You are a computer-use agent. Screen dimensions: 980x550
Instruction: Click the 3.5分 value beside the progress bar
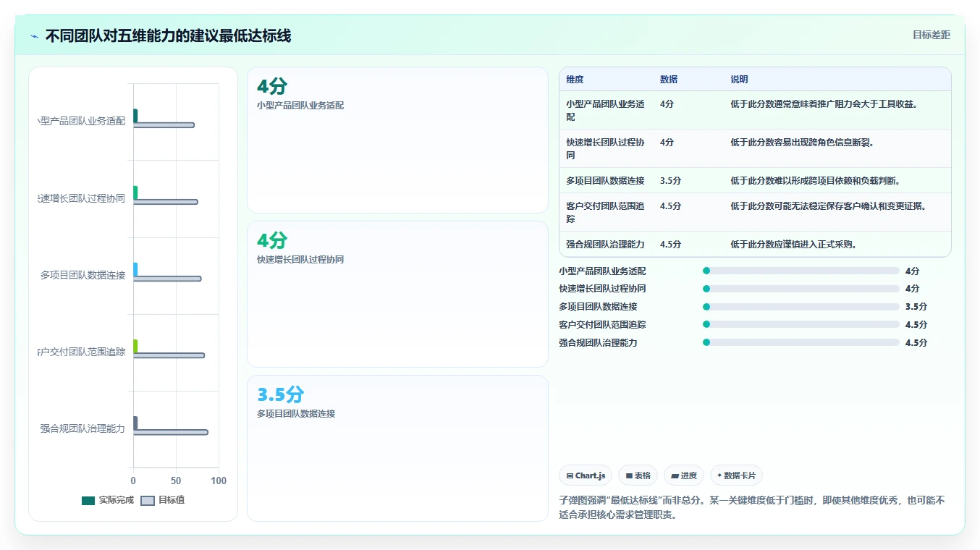[916, 307]
